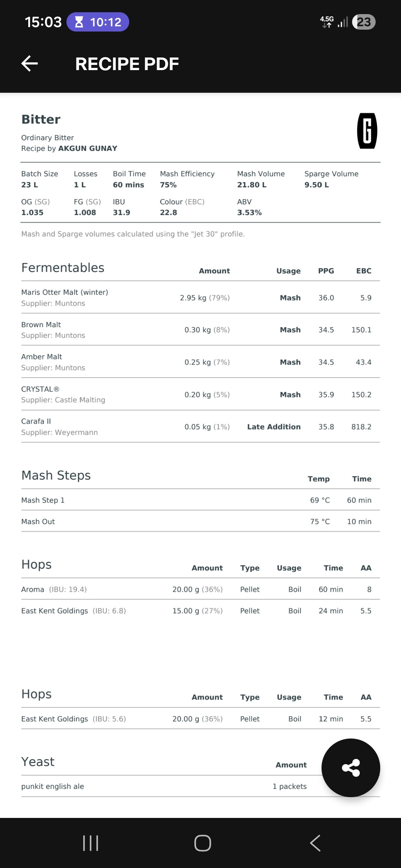401x868 pixels.
Task: Tap author name AKGUN GUNAY
Action: click(88, 148)
